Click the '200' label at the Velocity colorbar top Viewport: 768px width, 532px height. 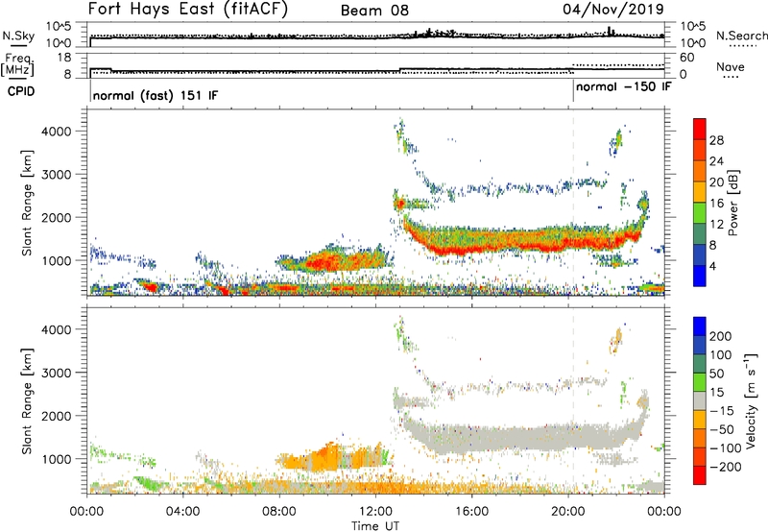[x=721, y=336]
